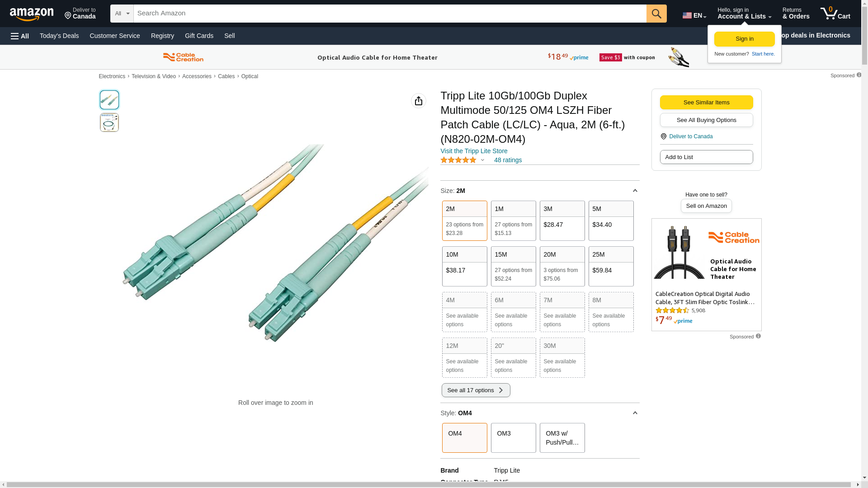Visit the Tripp Lite Store link

pos(474,151)
